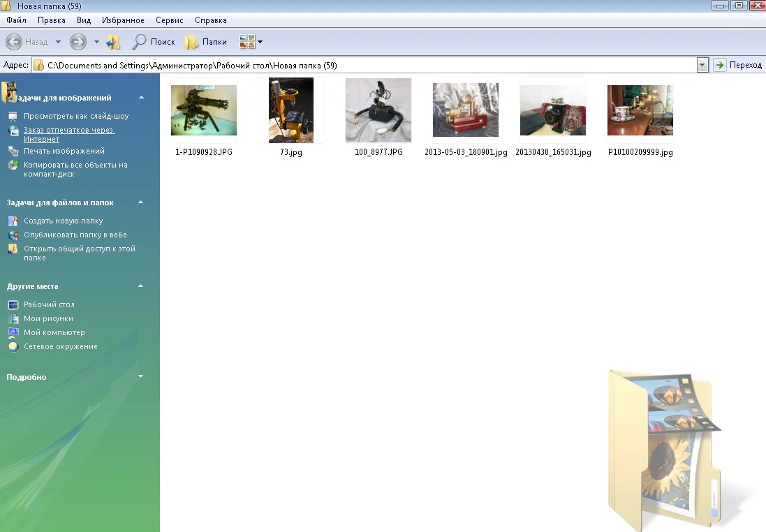
Task: Select the 20130430_165031.jpg thumbnail
Action: [553, 110]
